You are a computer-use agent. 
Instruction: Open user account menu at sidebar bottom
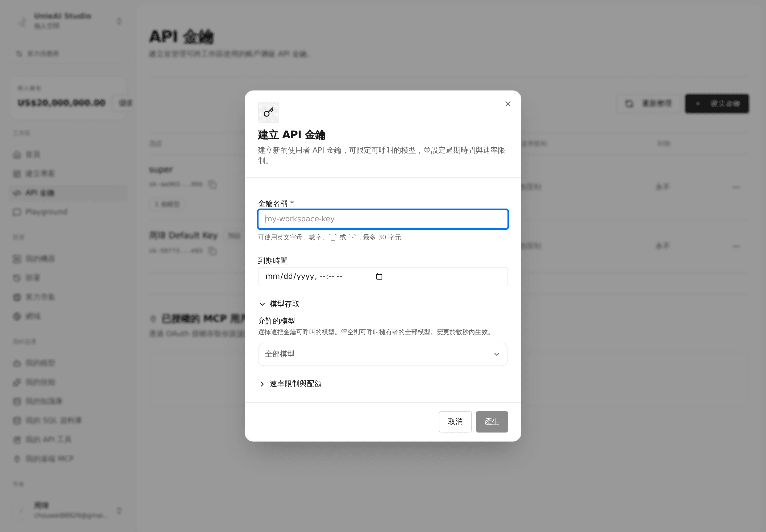coord(68,510)
